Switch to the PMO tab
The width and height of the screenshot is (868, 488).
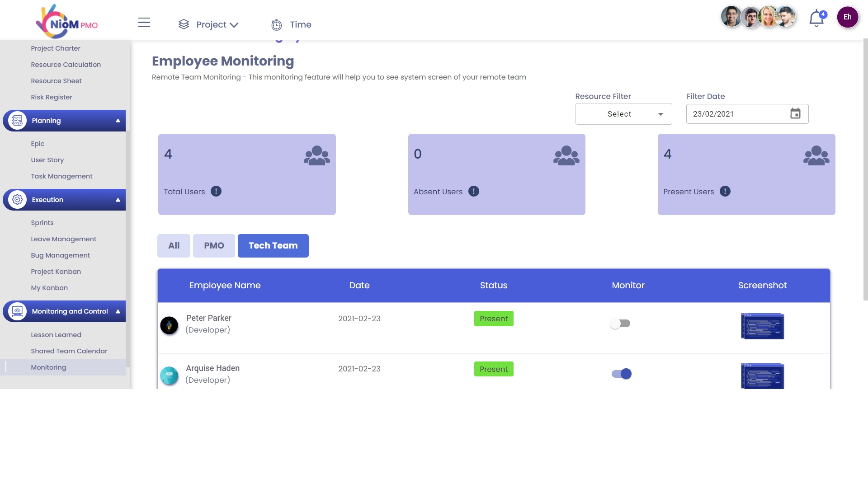click(x=214, y=246)
